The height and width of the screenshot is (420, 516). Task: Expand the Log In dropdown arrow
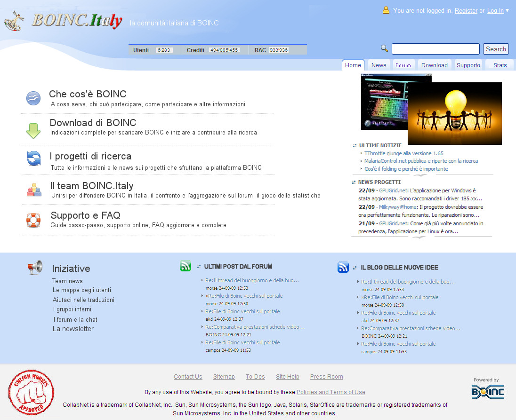tap(507, 10)
